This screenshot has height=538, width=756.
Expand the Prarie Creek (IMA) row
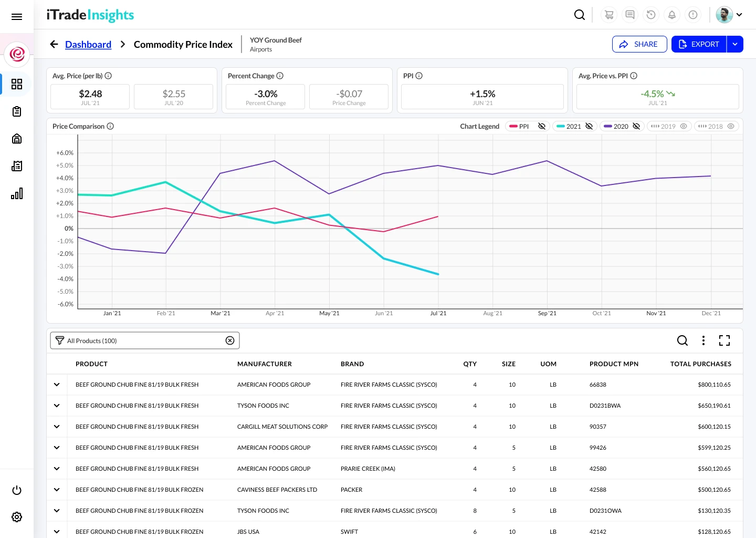57,469
